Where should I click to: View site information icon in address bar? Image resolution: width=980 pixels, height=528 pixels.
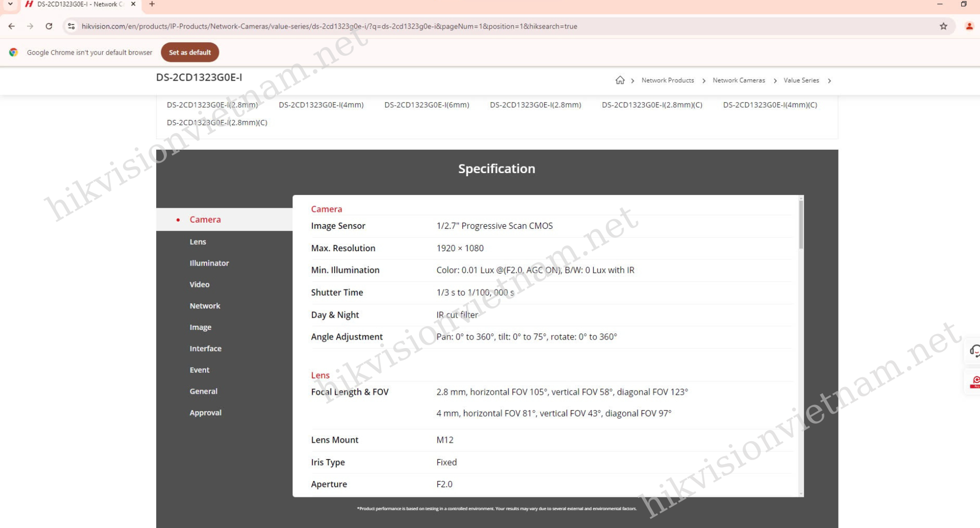pyautogui.click(x=71, y=26)
